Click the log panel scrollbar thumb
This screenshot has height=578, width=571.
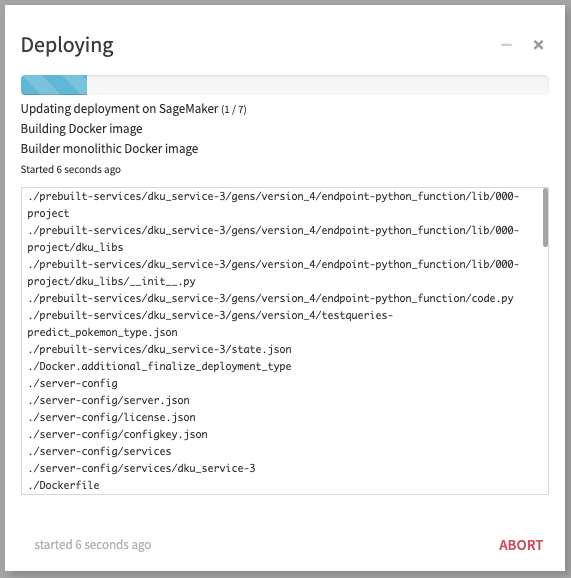click(x=545, y=217)
